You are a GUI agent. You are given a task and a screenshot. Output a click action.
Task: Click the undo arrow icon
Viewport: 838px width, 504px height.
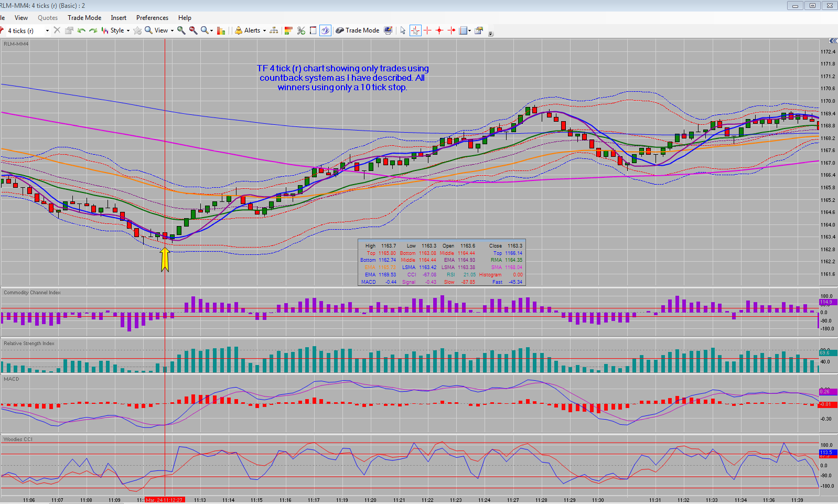(81, 30)
